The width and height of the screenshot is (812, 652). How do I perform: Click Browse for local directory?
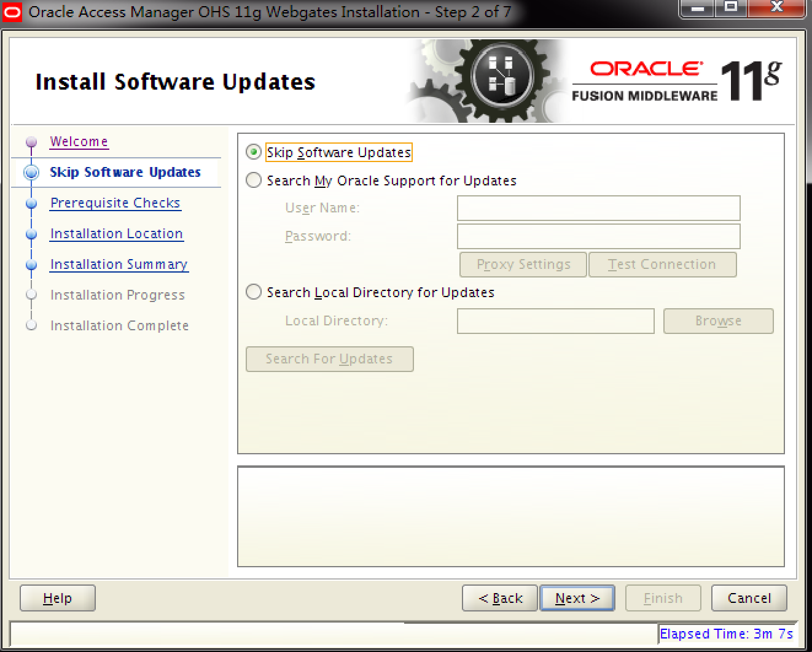pyautogui.click(x=718, y=321)
